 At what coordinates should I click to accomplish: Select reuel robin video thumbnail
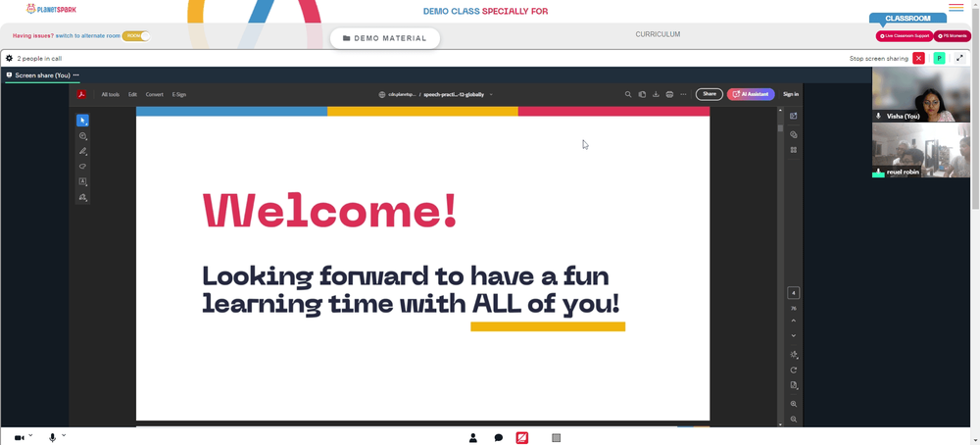pyautogui.click(x=921, y=150)
